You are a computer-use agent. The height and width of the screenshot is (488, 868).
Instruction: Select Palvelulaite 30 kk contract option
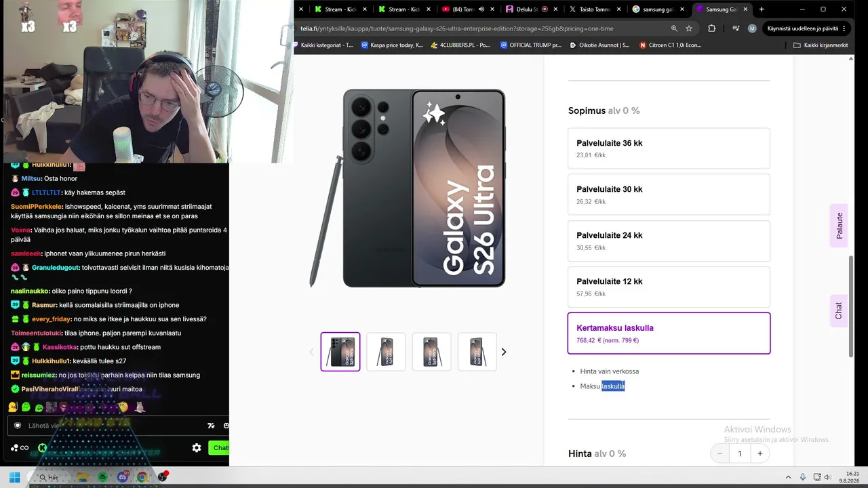(x=669, y=195)
